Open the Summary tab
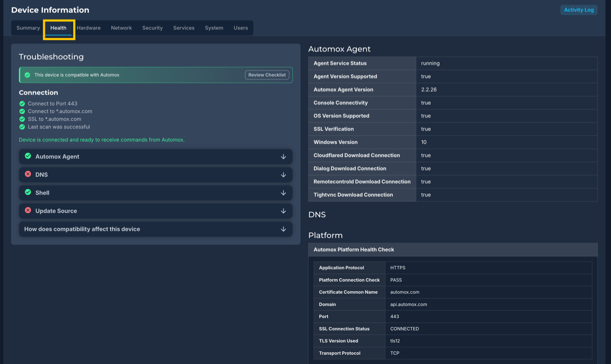Viewport: 611px width, 364px height. point(28,28)
